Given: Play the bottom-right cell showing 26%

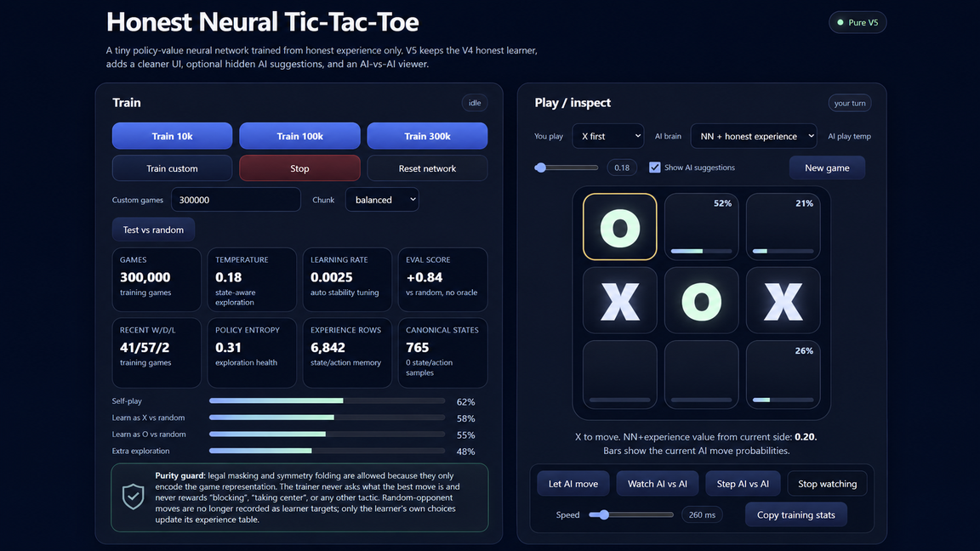Looking at the screenshot, I should tap(783, 374).
